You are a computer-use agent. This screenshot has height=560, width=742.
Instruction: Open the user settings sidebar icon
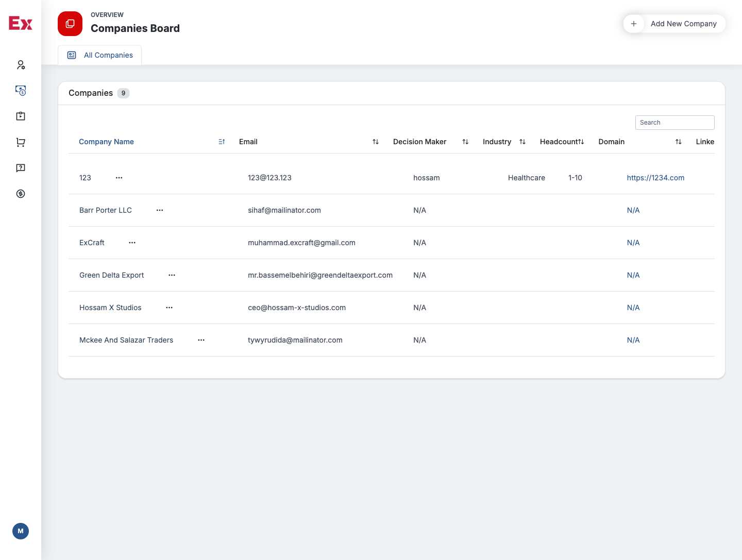coord(21,65)
